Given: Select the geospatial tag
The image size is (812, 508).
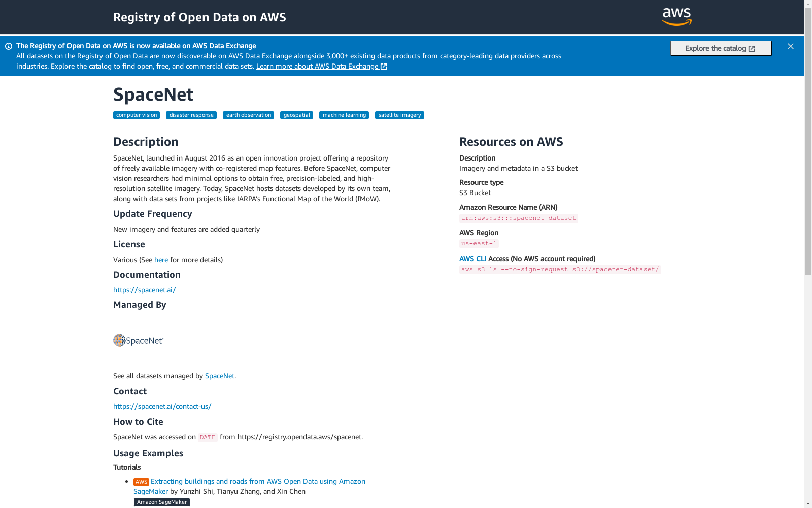Looking at the screenshot, I should pyautogui.click(x=296, y=115).
